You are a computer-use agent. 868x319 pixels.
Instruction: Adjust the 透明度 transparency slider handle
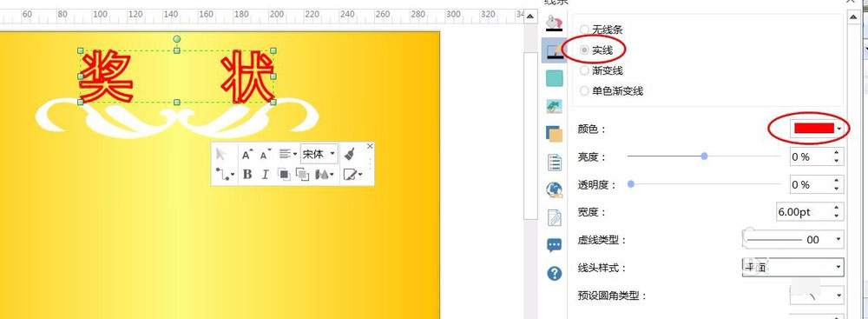click(630, 183)
